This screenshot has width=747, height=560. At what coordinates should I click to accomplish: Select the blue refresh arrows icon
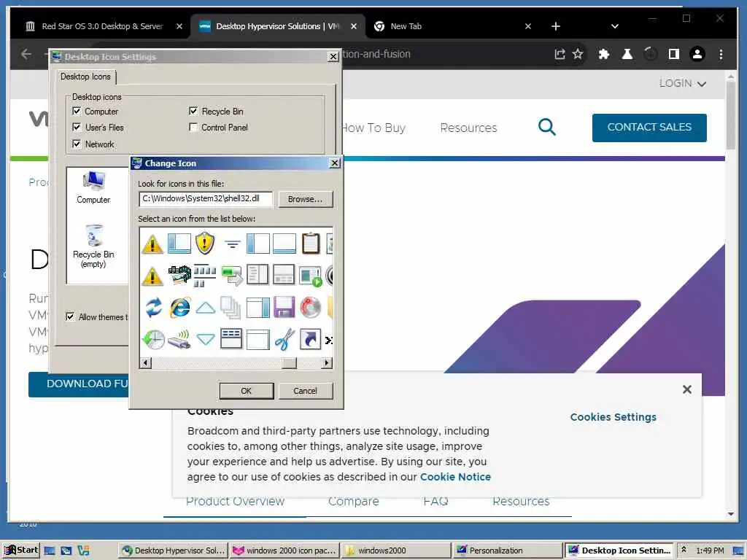point(153,307)
